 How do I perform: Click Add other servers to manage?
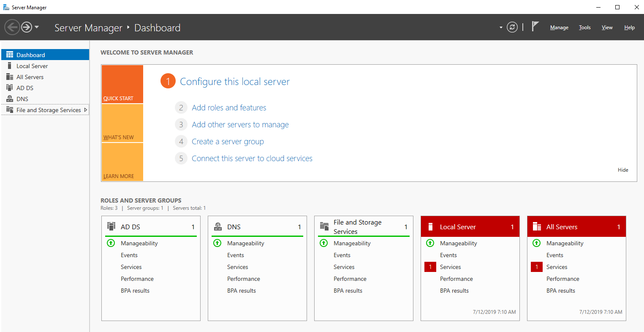(240, 125)
